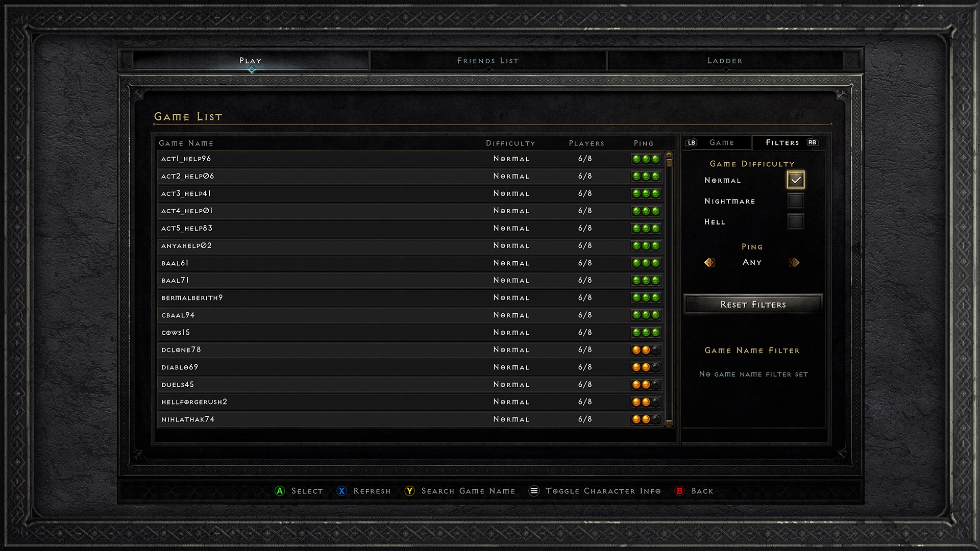Enable the Normal difficulty checkbox
Viewport: 980px width, 551px height.
tap(794, 180)
